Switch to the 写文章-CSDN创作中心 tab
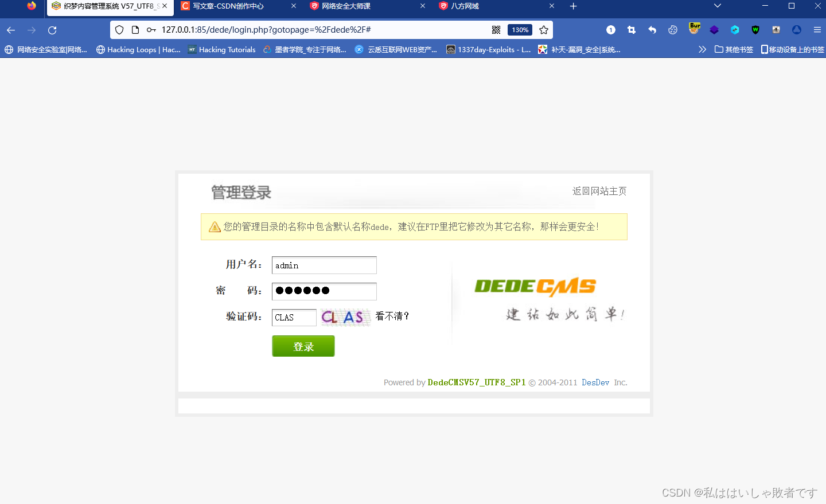This screenshot has height=504, width=826. point(228,6)
